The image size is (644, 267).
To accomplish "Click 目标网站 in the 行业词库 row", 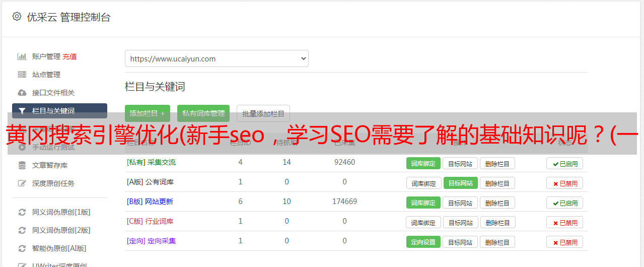I will 460,222.
